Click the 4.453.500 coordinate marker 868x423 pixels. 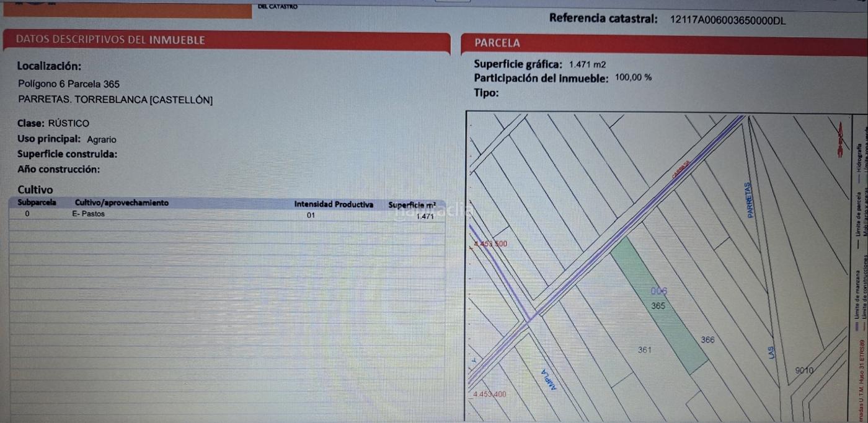pos(490,244)
